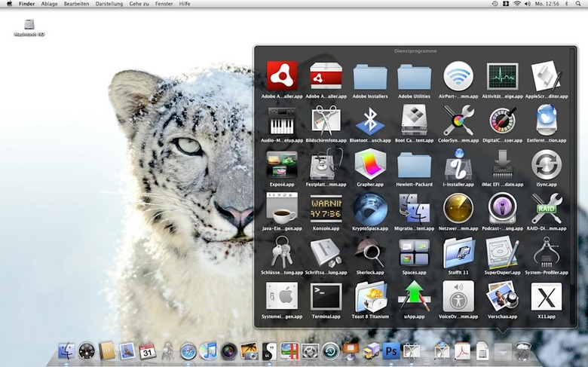Open Schriftsammlung (Font Book) app
588x367 pixels.
pos(326,252)
